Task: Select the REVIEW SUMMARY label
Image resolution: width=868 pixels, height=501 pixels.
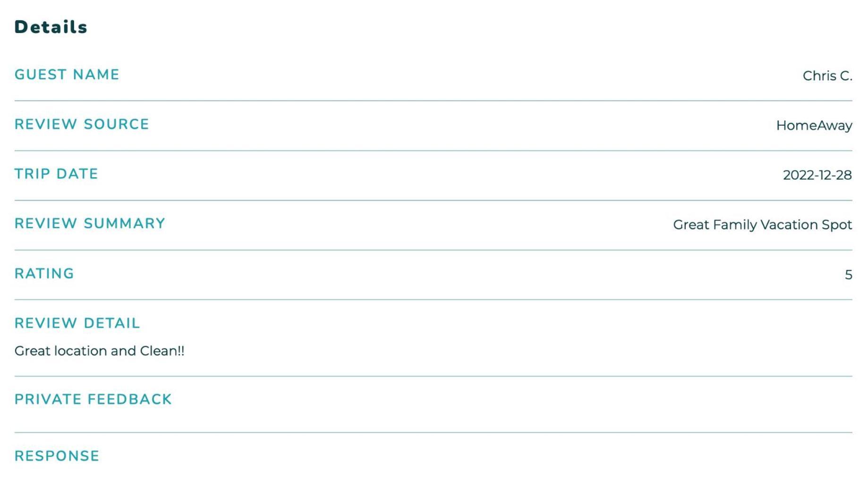Action: click(x=90, y=224)
